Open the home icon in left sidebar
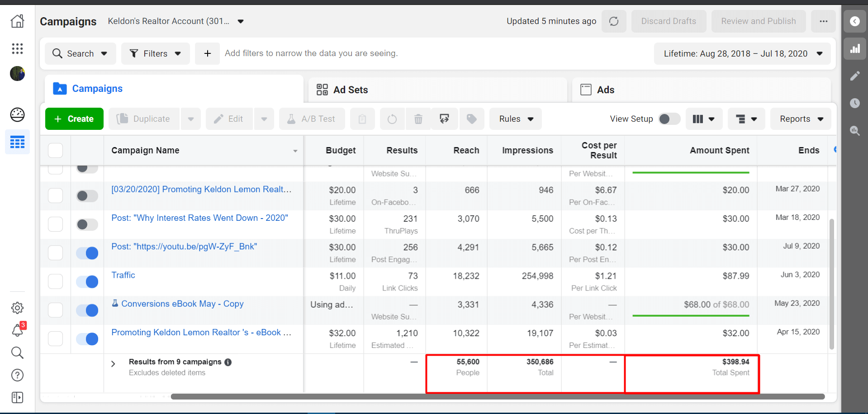868x414 pixels. click(17, 21)
